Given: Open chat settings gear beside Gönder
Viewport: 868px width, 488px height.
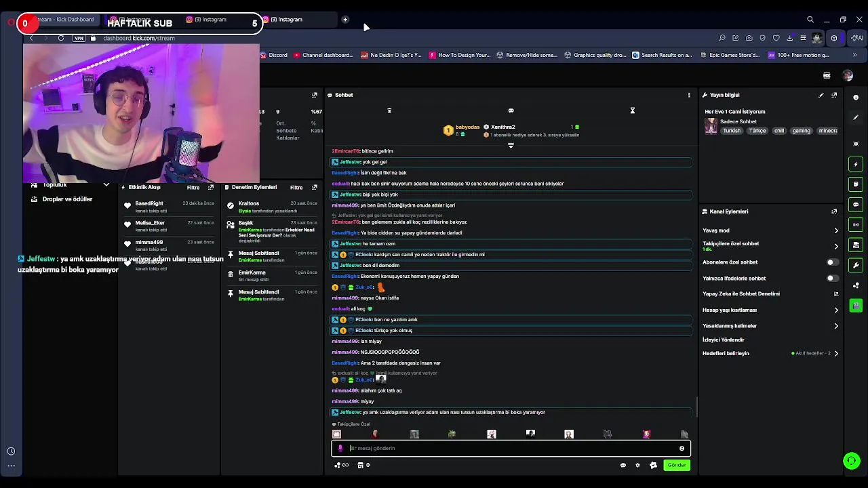Looking at the screenshot, I should tap(637, 465).
